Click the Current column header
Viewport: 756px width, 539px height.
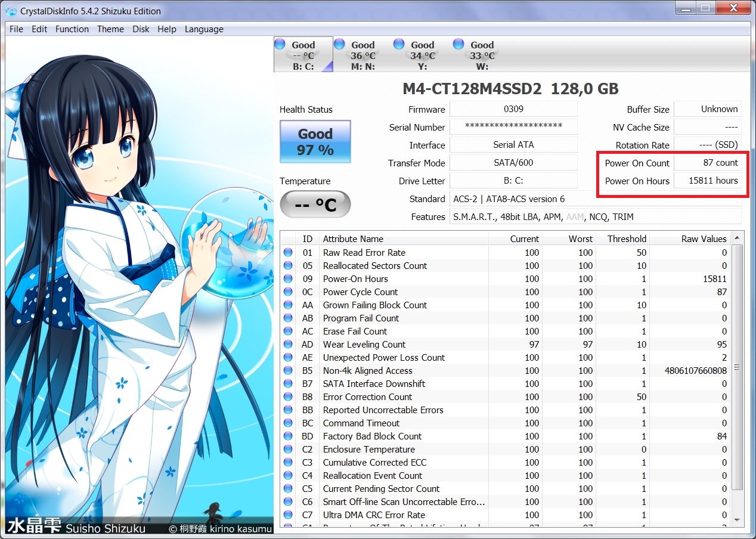[x=516, y=238]
